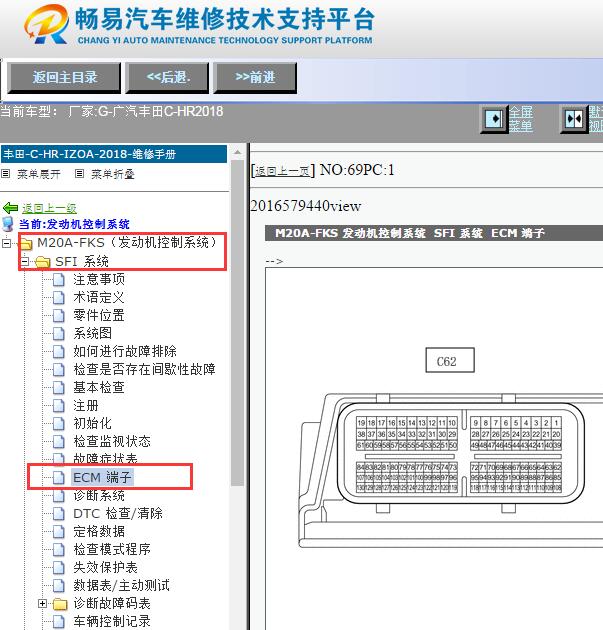Image resolution: width=603 pixels, height=630 pixels.
Task: Click the 丰田-C-HR-IZOA-2018-维修手册 header
Action: click(114, 154)
